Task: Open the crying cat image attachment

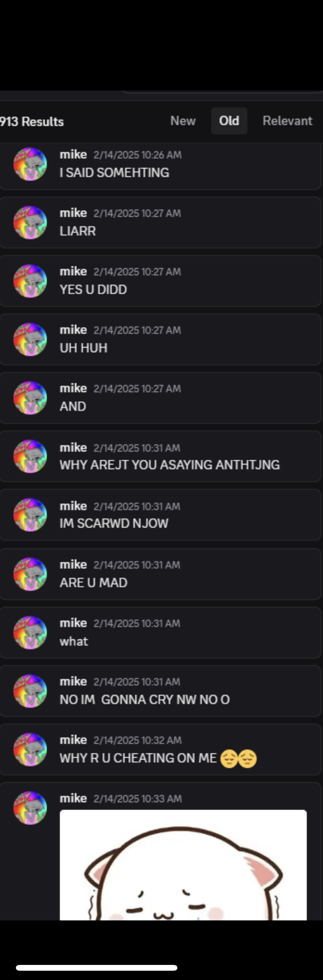Action: [x=183, y=865]
